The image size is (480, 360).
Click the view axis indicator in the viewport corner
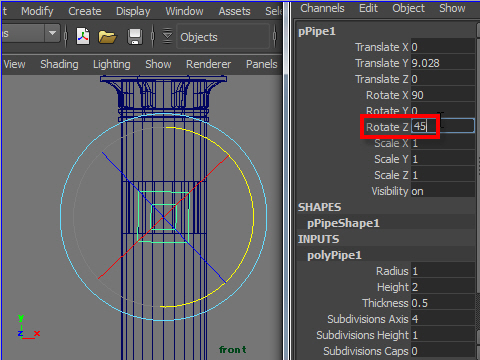point(28,327)
